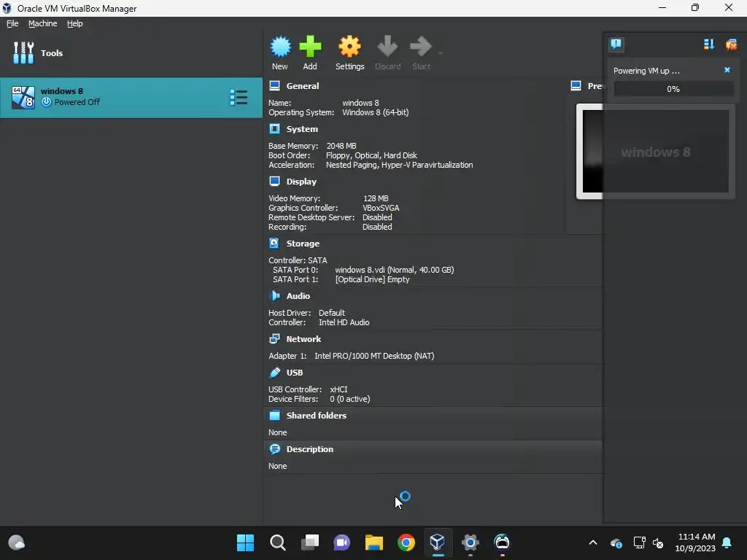The width and height of the screenshot is (747, 560).
Task: Click Intel PRO/1000 MT Desktop adapter text
Action: [x=374, y=356]
